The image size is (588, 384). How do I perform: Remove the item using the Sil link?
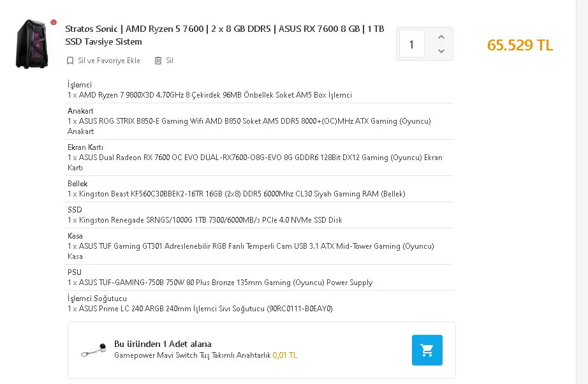170,61
